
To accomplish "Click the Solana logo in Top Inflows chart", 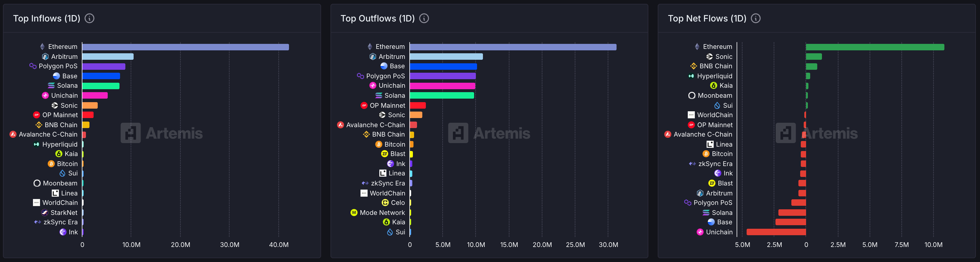I will coord(51,85).
